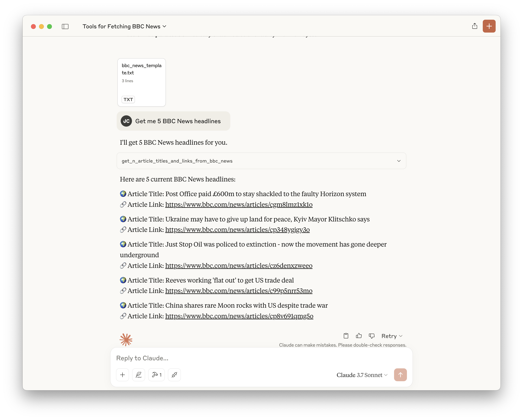The width and height of the screenshot is (523, 420).
Task: Click the Claude starburst logo
Action: pyautogui.click(x=126, y=340)
